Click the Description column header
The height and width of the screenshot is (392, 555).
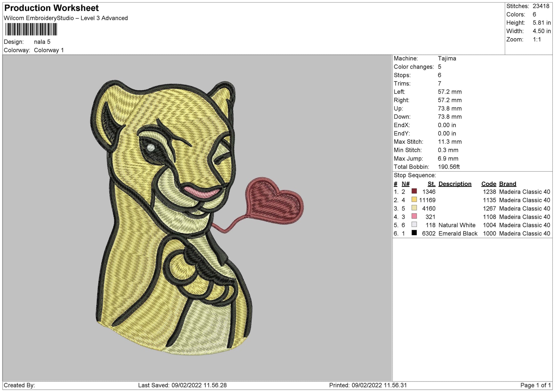coord(455,184)
